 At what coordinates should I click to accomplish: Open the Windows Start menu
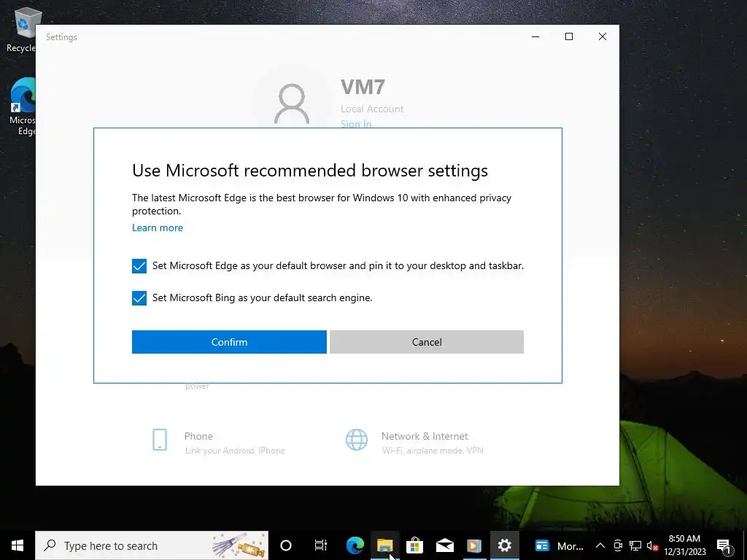pyautogui.click(x=18, y=545)
